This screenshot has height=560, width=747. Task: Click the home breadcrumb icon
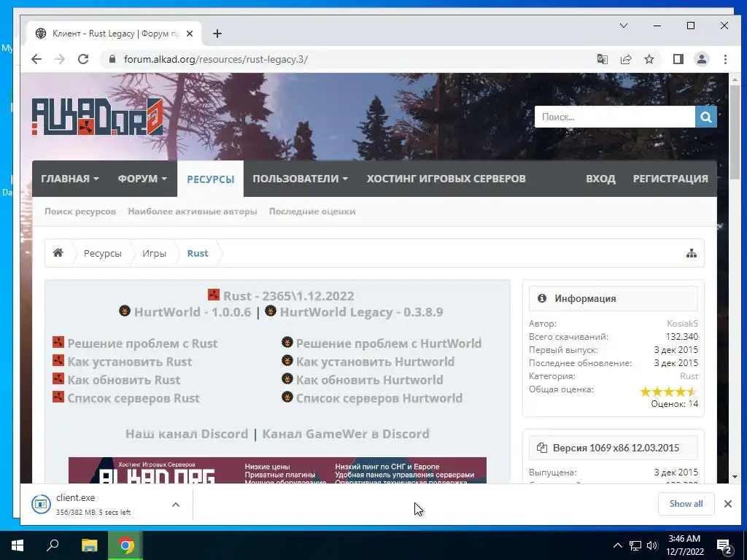point(58,253)
